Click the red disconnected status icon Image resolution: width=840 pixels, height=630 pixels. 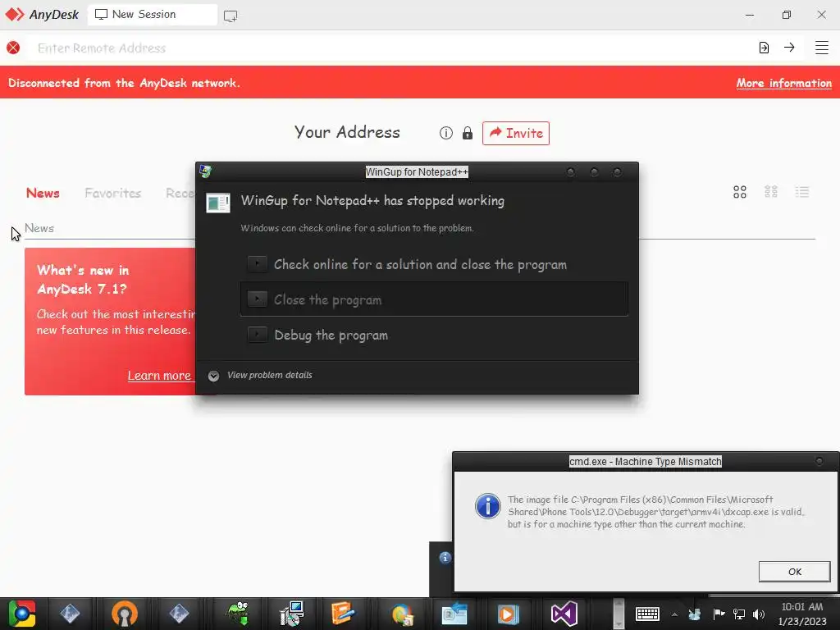coord(13,48)
